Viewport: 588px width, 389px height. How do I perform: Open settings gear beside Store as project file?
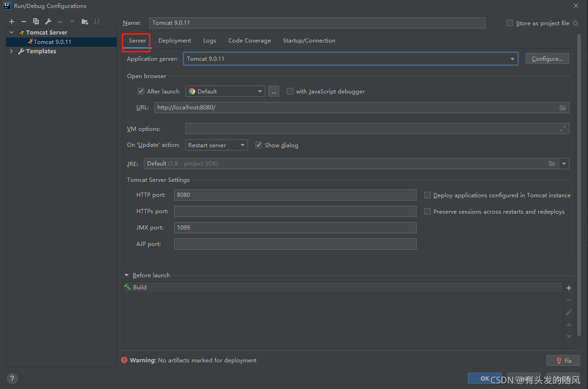point(575,23)
